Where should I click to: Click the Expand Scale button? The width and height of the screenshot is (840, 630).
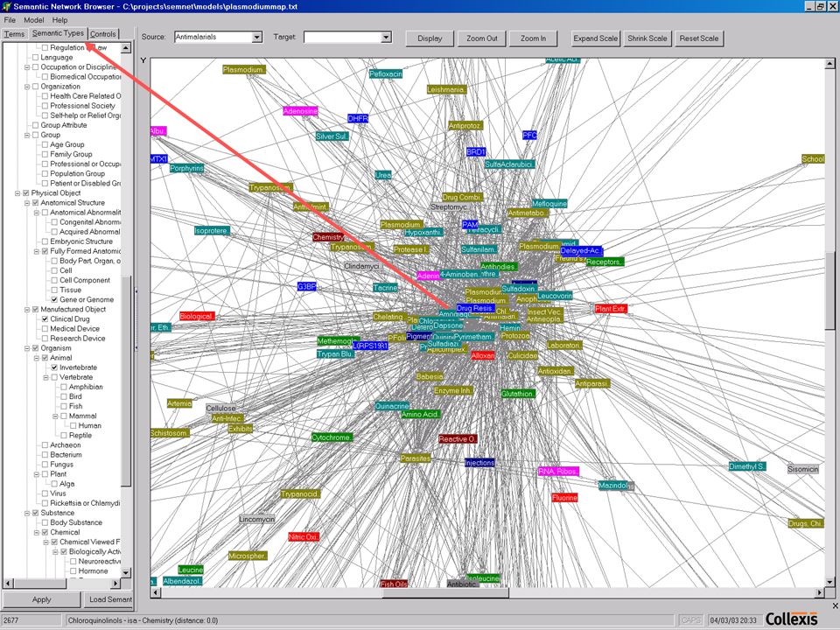595,38
